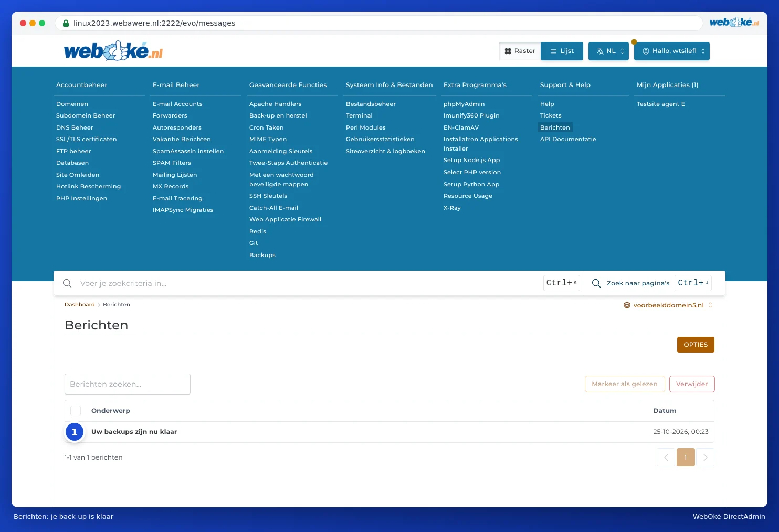Open Imunify360 Plugin link
This screenshot has width=779, height=532.
tap(471, 115)
